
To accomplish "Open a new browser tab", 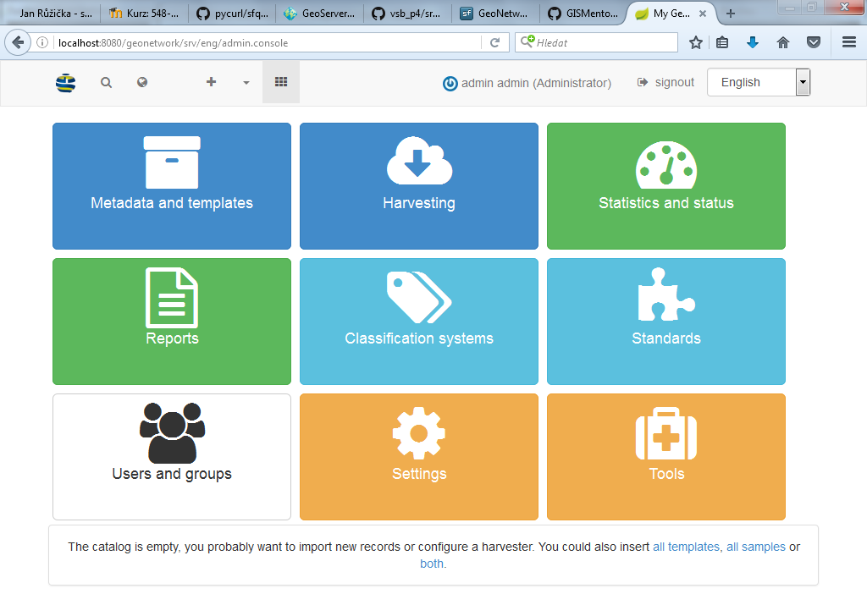I will pos(731,14).
